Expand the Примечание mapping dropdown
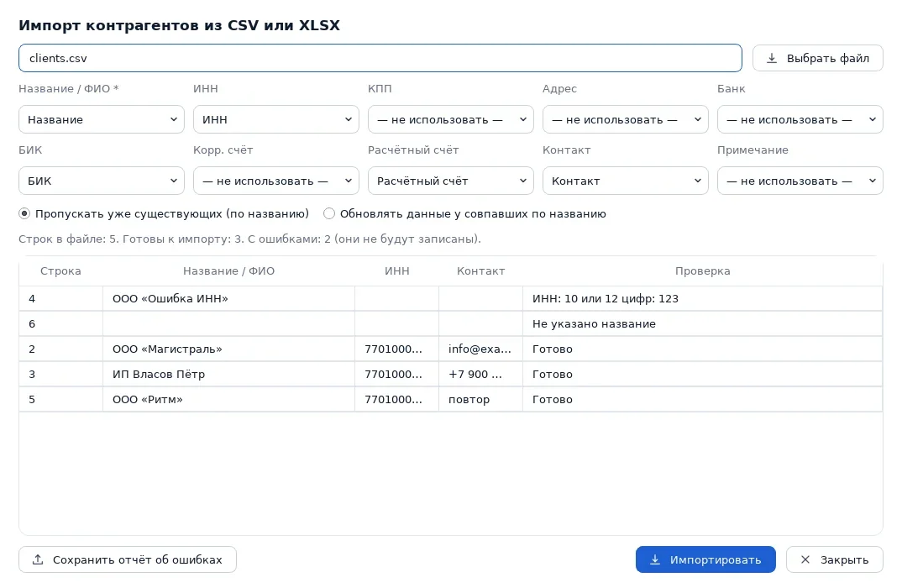Screen dimensions: 902x588 [x=800, y=181]
